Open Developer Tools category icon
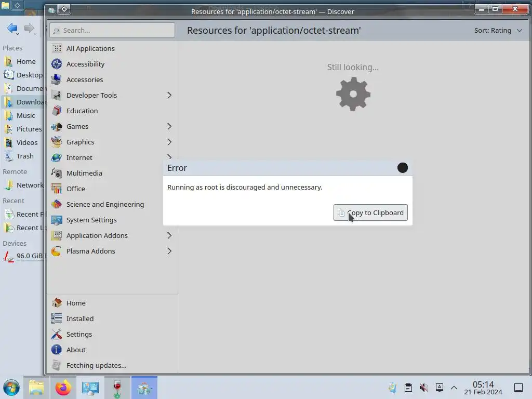Viewport: 532px width, 399px height. coord(57,96)
